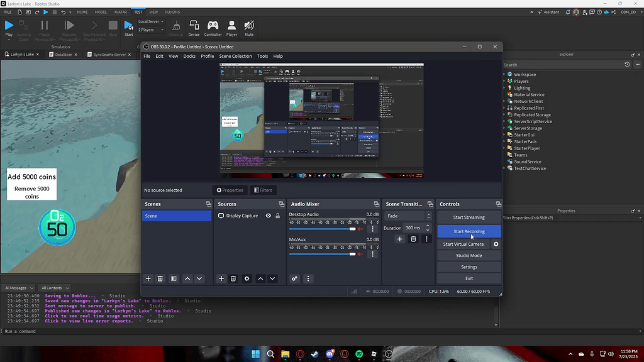Image resolution: width=644 pixels, height=362 pixels.
Task: Open the Controller emulator tool
Action: point(213,28)
